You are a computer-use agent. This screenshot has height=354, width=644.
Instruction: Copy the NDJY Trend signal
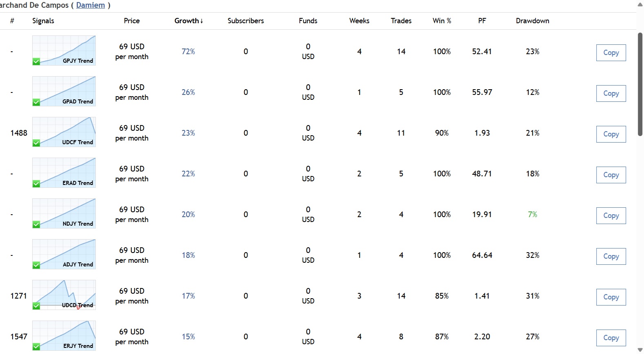[x=611, y=216]
